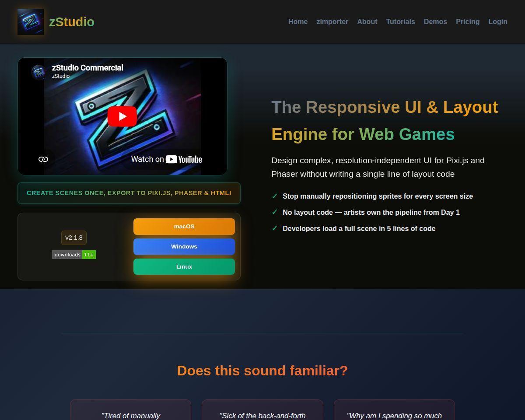Click the 'Tired of manually' quote card
Viewport: 525px width, 420px height.
(x=130, y=410)
